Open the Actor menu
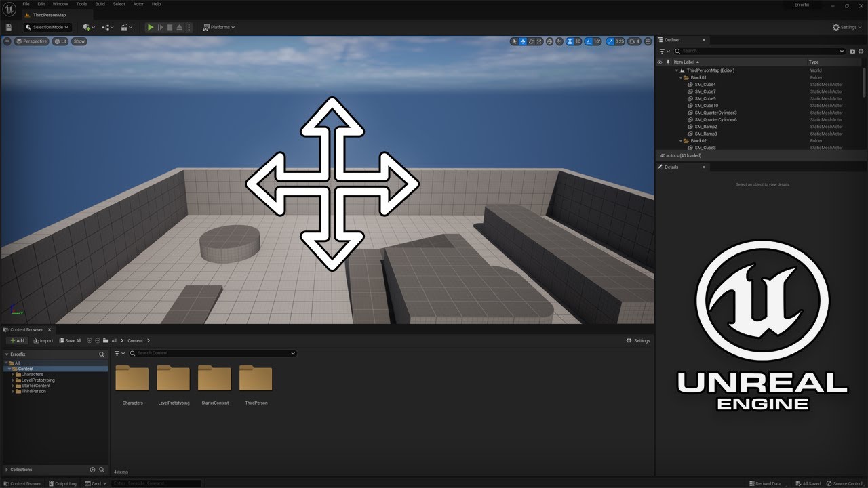 138,4
